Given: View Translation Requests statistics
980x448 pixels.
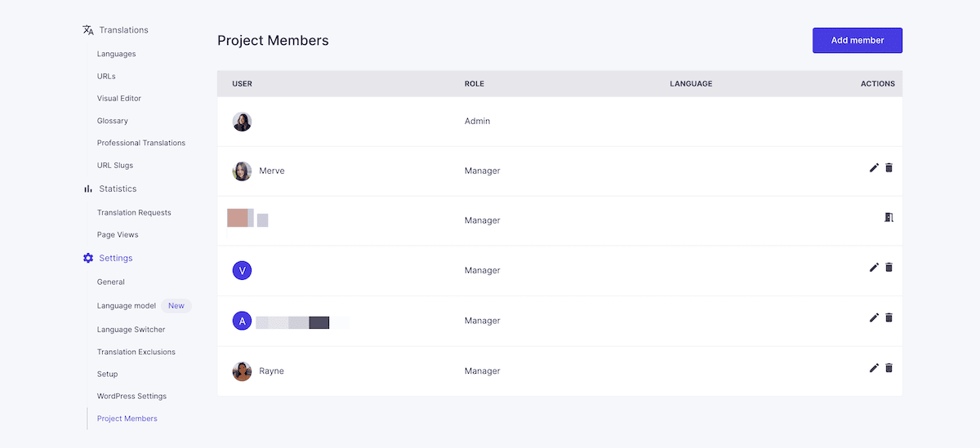Looking at the screenshot, I should coord(134,212).
